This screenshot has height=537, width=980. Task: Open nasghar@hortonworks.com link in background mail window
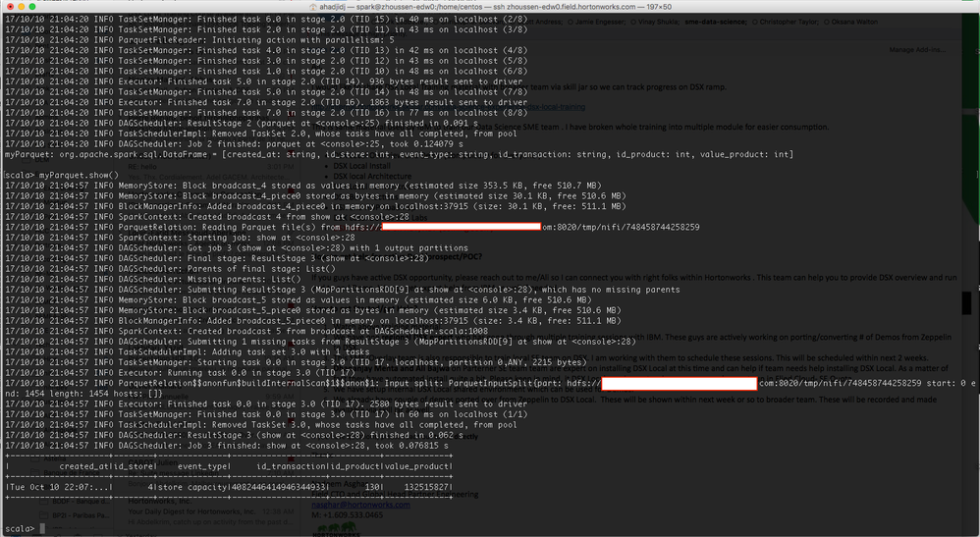tap(361, 505)
